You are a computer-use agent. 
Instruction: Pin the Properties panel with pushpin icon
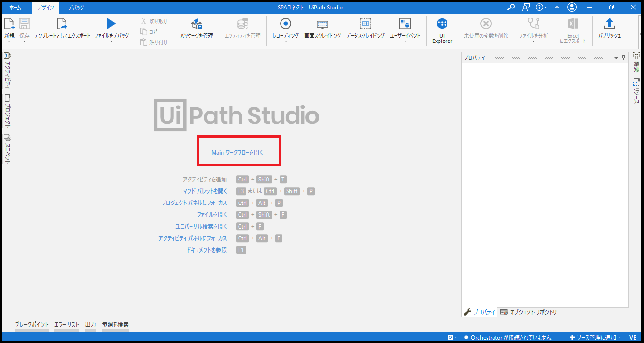coord(623,57)
